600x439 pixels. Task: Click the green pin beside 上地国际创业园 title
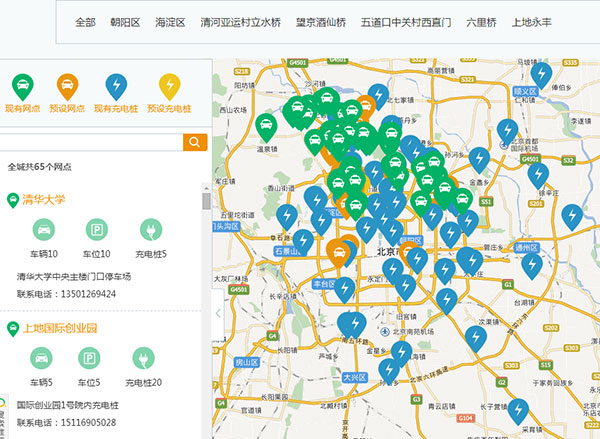(x=13, y=329)
